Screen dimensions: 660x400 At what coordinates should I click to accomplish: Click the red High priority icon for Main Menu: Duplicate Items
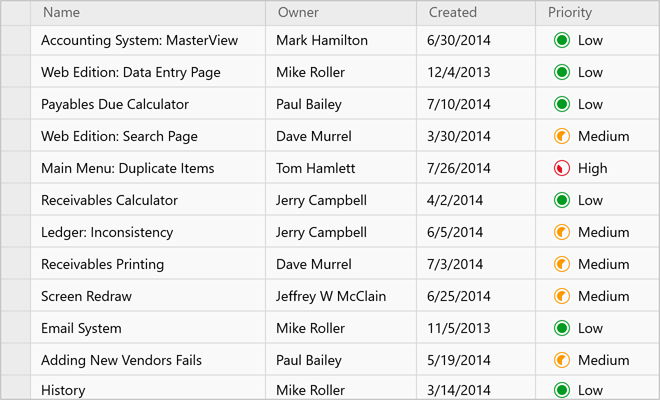(x=561, y=169)
